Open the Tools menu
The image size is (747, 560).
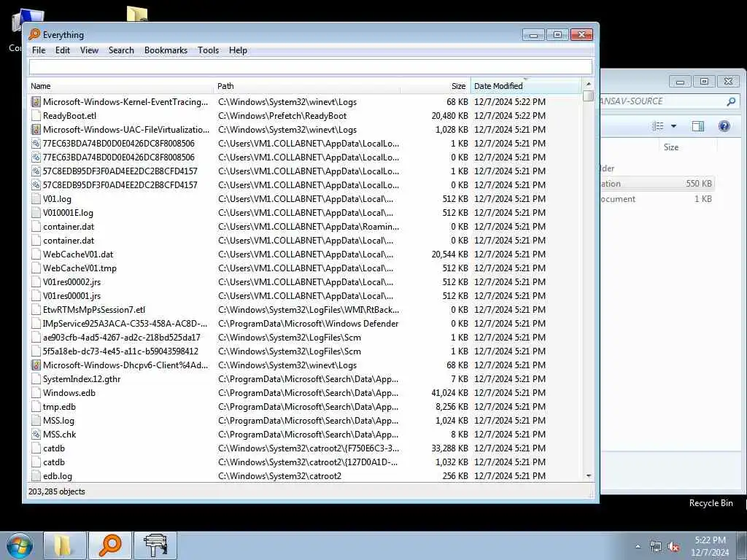(x=208, y=50)
